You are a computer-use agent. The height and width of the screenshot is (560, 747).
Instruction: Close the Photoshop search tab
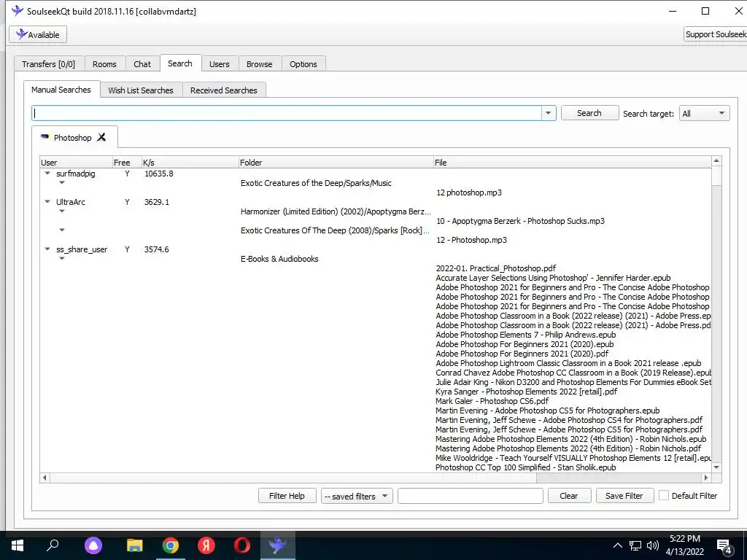101,138
